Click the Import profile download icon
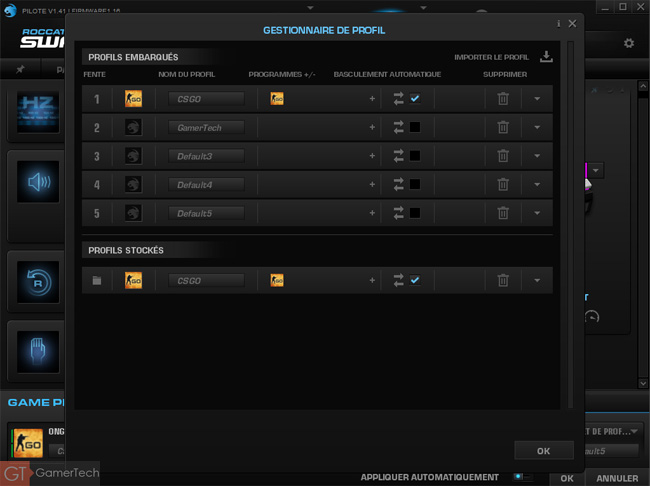The height and width of the screenshot is (486, 650). (x=546, y=56)
